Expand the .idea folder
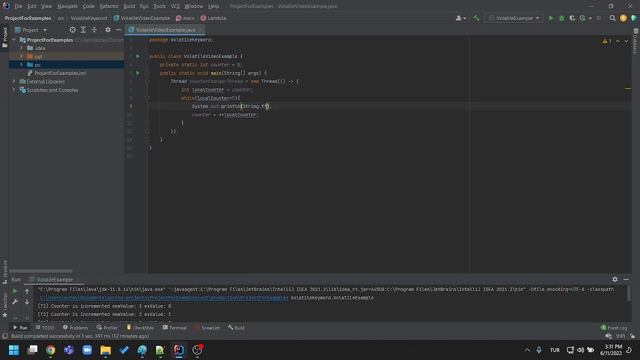 [21, 48]
